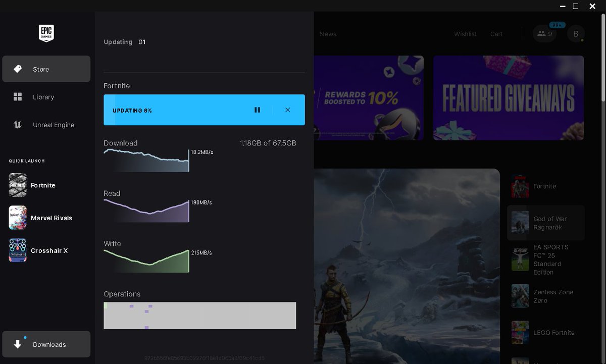The image size is (606, 364).
Task: Click the Write speed graph
Action: click(146, 261)
